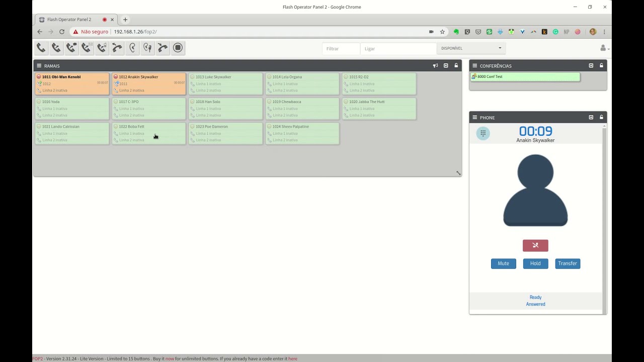Open a new browser tab
The width and height of the screenshot is (644, 362).
point(125,20)
